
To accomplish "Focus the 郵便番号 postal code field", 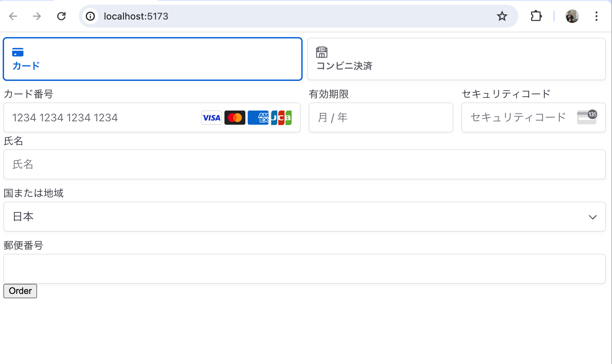I will pos(305,269).
